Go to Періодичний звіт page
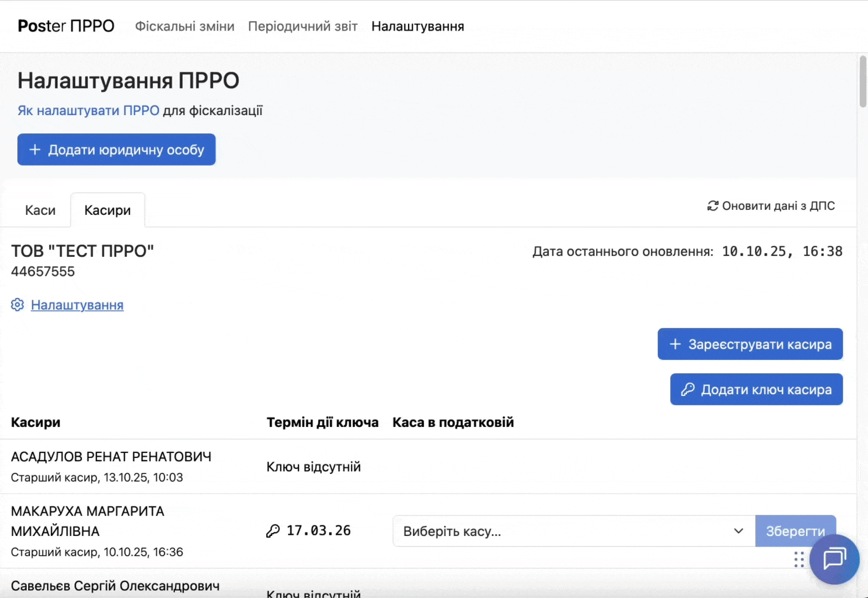This screenshot has width=868, height=598. pos(303,27)
